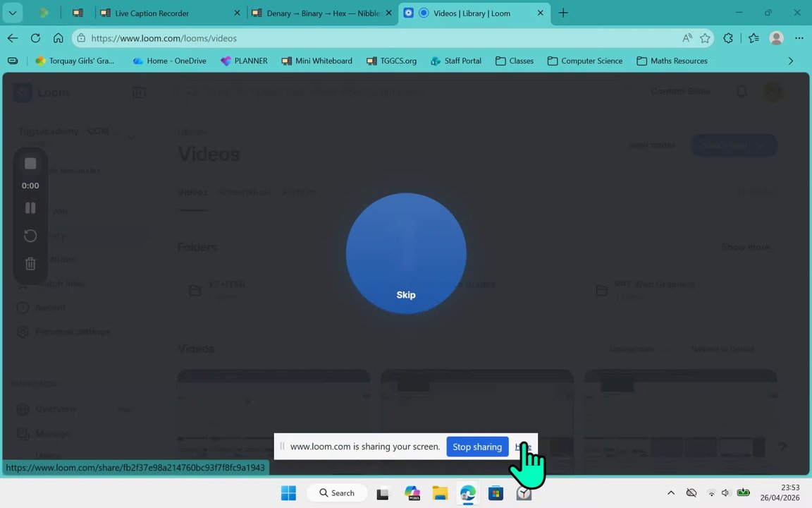Viewport: 812px width, 508px height.
Task: Expand the Classes bookmark folder
Action: tap(515, 61)
